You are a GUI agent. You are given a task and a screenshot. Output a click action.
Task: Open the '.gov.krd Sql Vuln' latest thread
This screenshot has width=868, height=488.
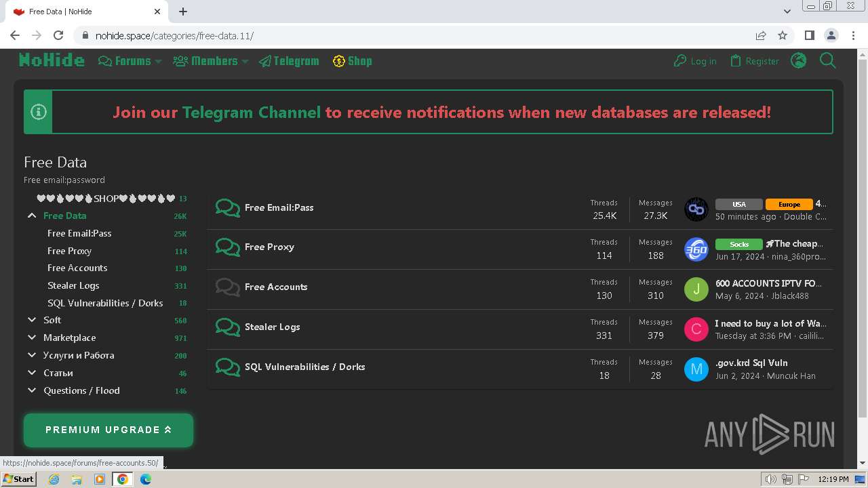pos(751,363)
